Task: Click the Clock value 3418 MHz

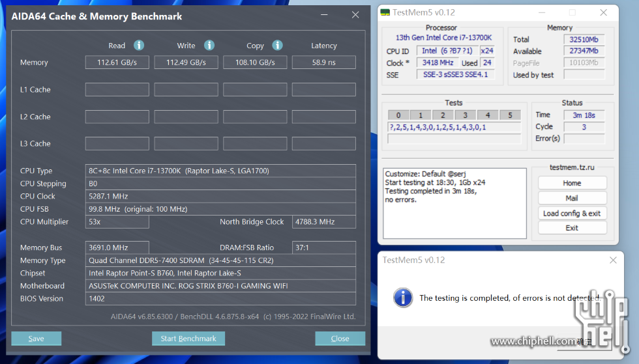Action: coord(438,63)
